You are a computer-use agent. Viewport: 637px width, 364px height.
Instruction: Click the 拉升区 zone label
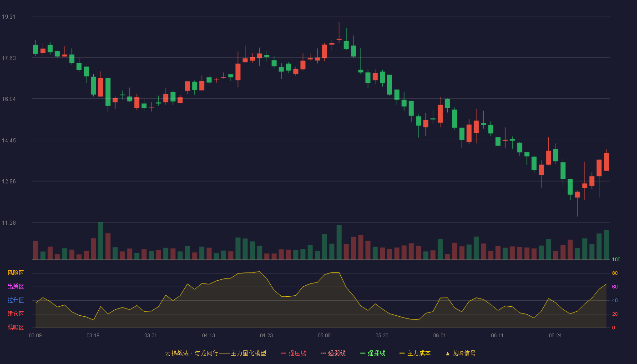coord(15,300)
